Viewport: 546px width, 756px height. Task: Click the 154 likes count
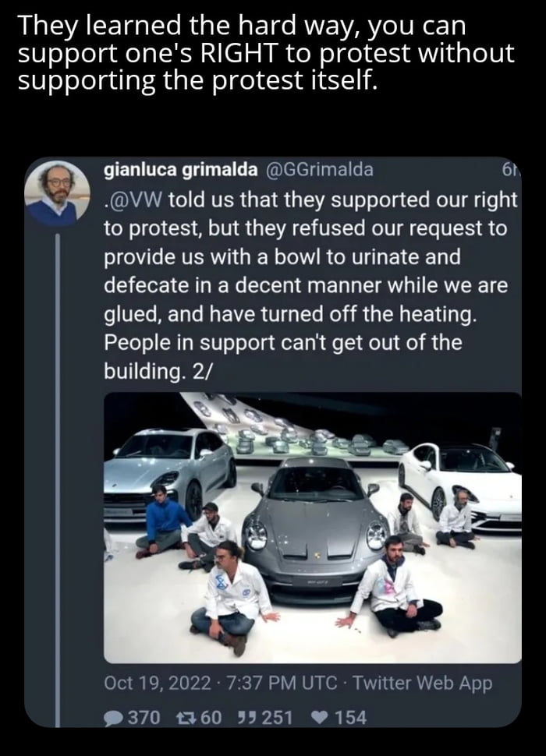350,717
